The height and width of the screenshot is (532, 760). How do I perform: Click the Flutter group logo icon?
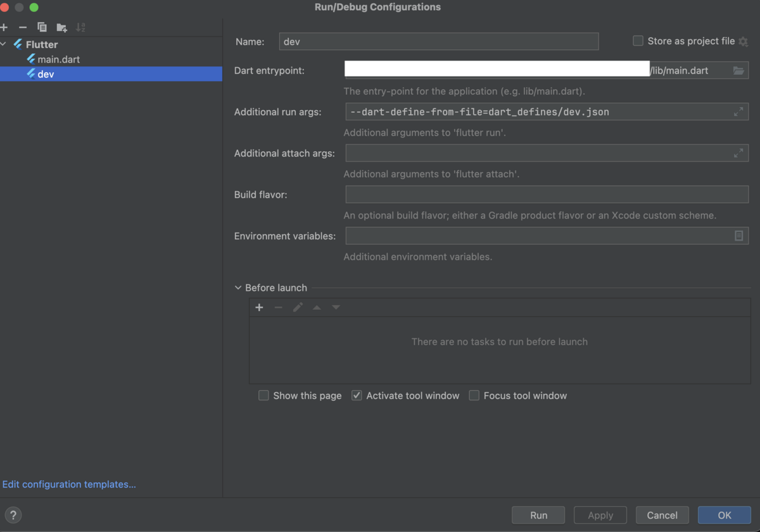[x=18, y=44]
